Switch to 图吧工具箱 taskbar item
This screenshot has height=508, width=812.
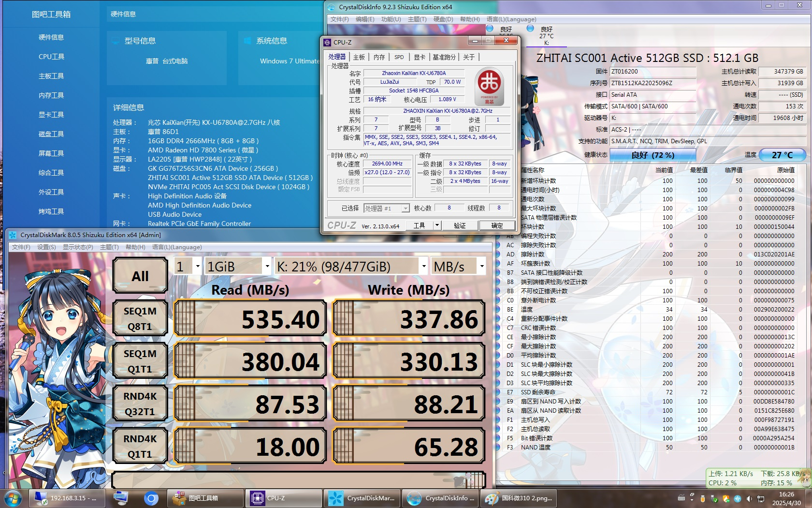[x=205, y=498]
